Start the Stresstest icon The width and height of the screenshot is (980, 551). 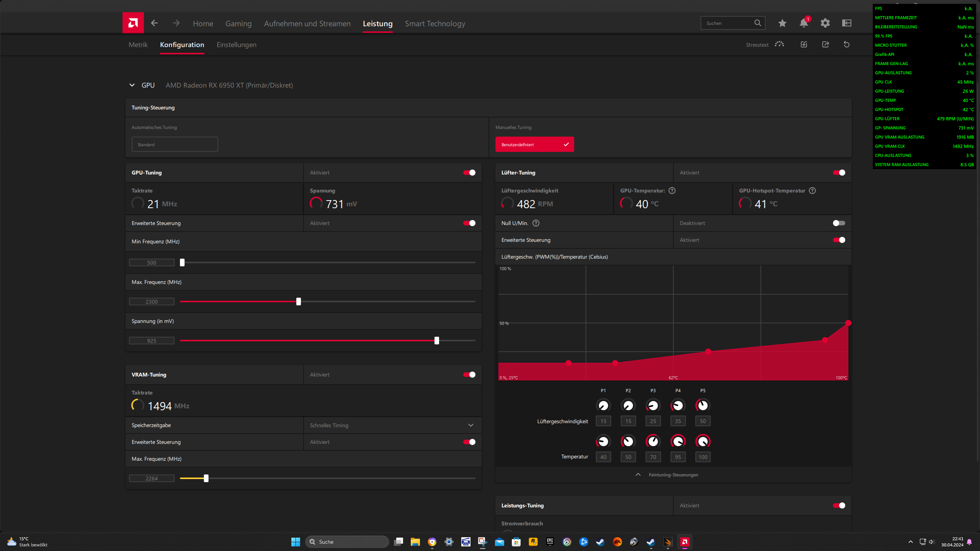(779, 44)
